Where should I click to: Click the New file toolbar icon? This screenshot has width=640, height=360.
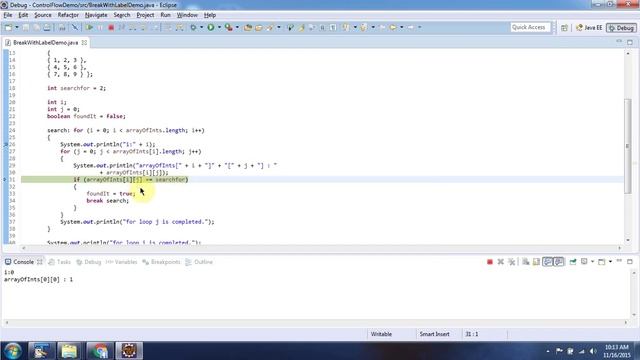(x=8, y=27)
